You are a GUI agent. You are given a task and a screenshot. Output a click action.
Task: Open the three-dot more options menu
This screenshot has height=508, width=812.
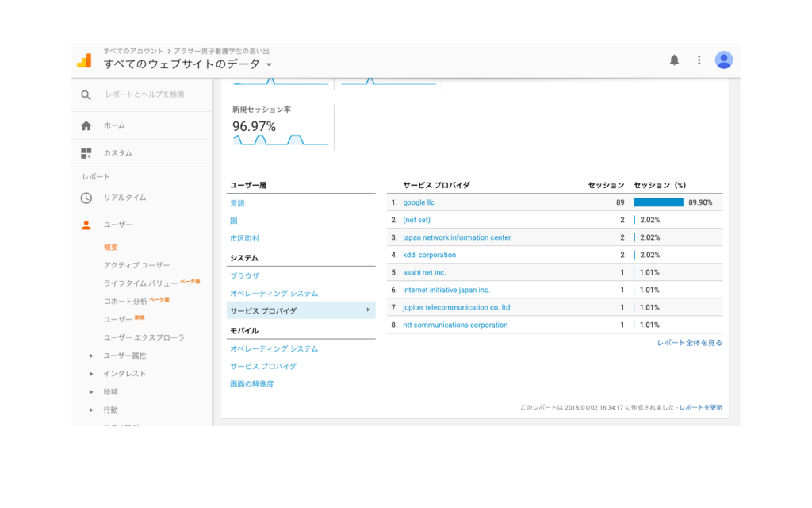[699, 60]
